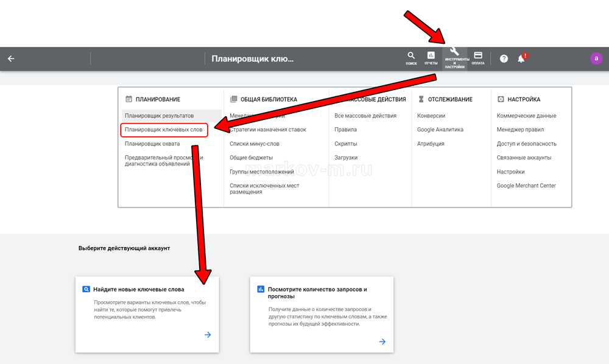Choose Скрипты under bulk actions
This screenshot has height=364, width=609.
(346, 144)
